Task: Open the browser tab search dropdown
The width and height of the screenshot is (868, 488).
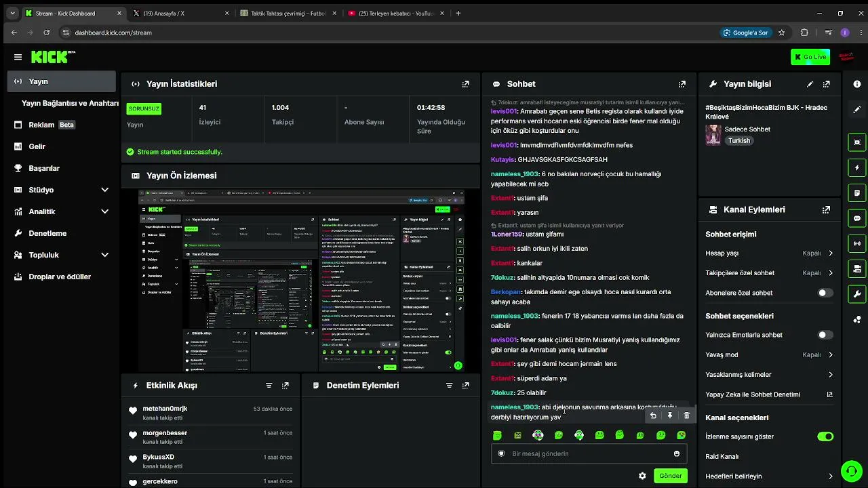Action: point(12,13)
